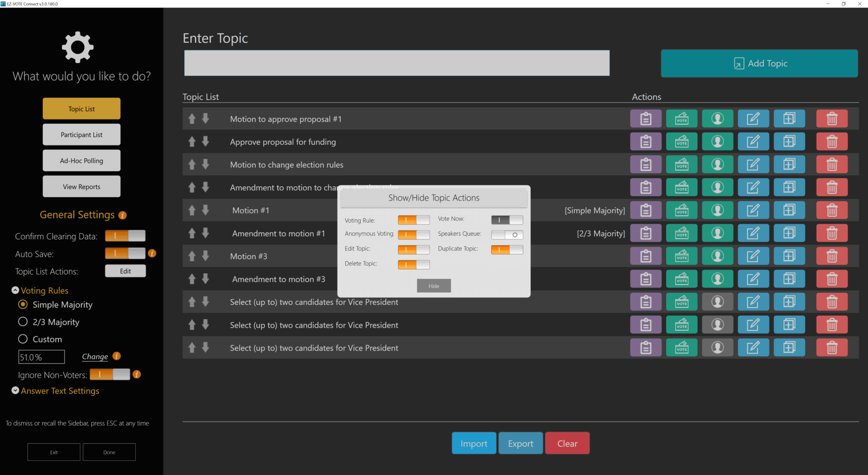Open vote action for Motion to approve proposal #1
868x475 pixels.
682,119
